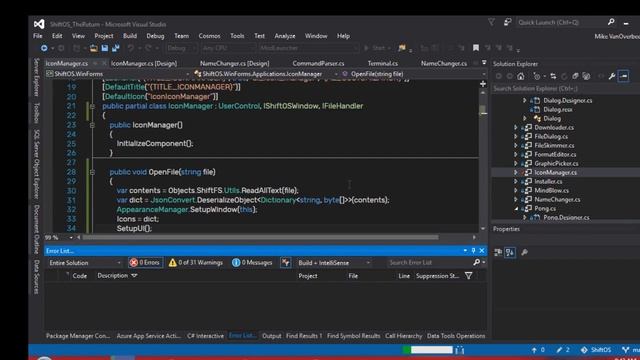The height and width of the screenshot is (360, 640).
Task: Click Sync with Active Document icon
Action: (553, 76)
